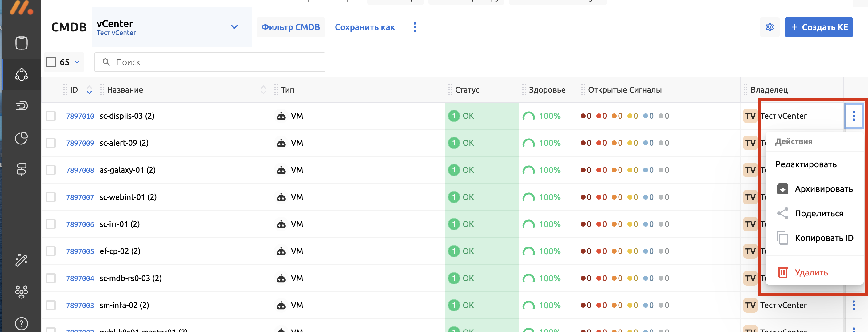Viewport: 868px width, 332px height.
Task: Check the row checkbox for 7897008
Action: pyautogui.click(x=50, y=170)
